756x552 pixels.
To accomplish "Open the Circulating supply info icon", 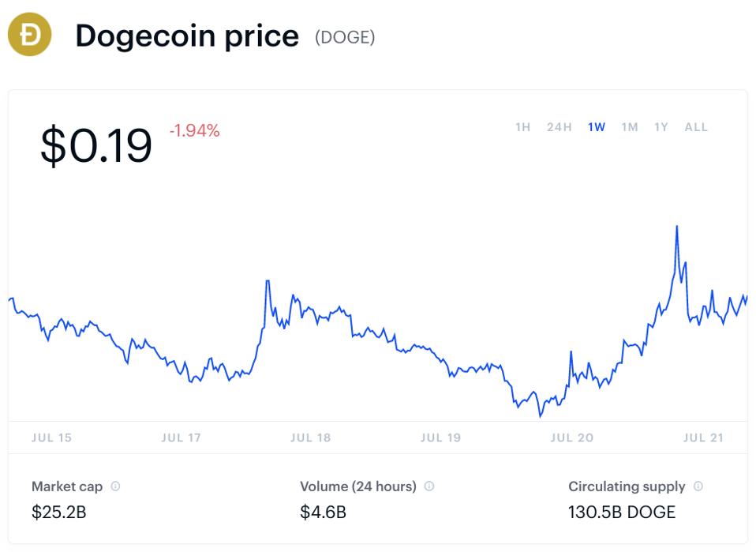I will point(698,486).
